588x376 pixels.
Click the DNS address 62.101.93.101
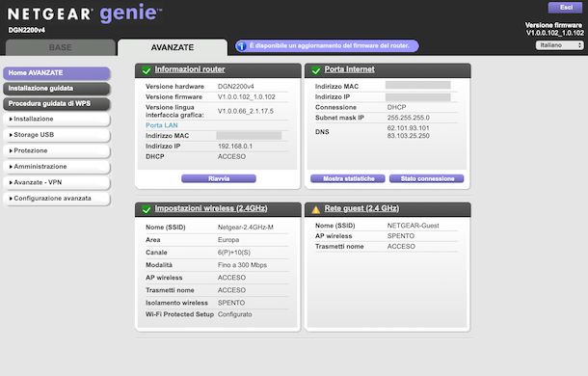tap(408, 128)
